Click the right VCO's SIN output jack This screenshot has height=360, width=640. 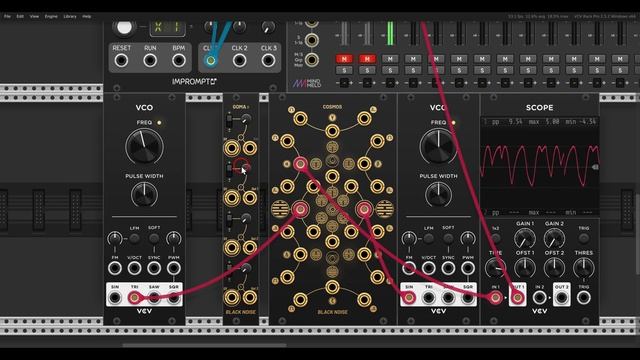click(409, 298)
